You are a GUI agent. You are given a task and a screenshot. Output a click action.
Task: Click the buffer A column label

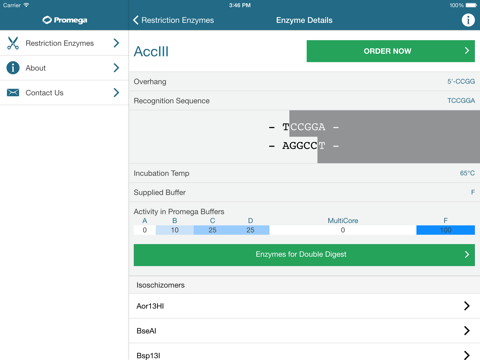click(145, 220)
